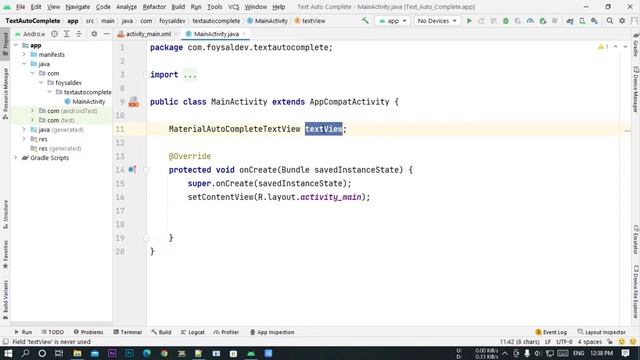Toggle Device Manager right side panel
The height and width of the screenshot is (360, 640).
tap(636, 89)
